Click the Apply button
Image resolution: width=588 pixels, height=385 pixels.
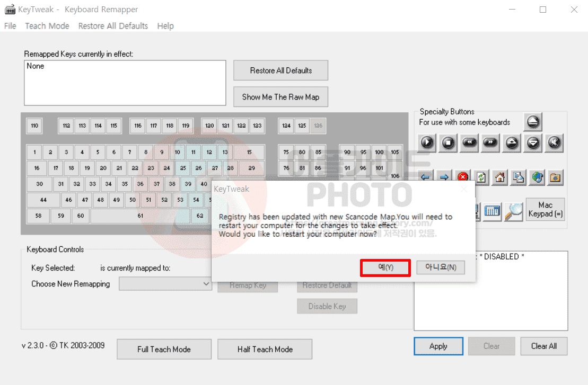point(438,346)
